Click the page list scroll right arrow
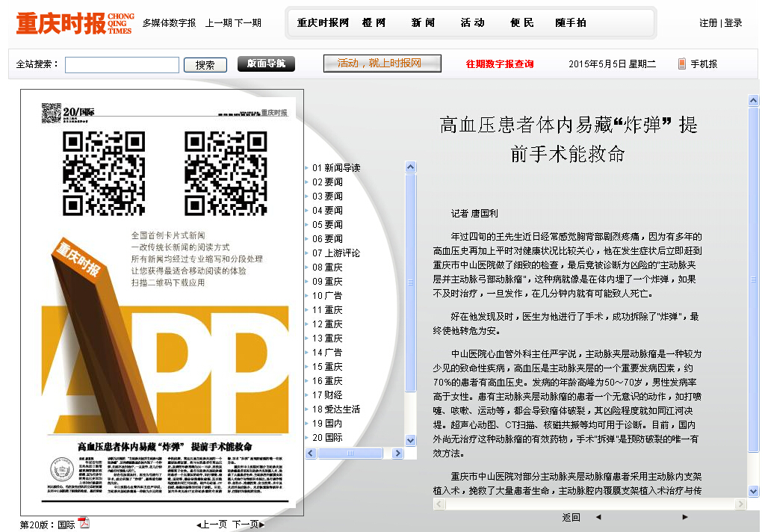Image resolution: width=762 pixels, height=532 pixels. click(397, 454)
